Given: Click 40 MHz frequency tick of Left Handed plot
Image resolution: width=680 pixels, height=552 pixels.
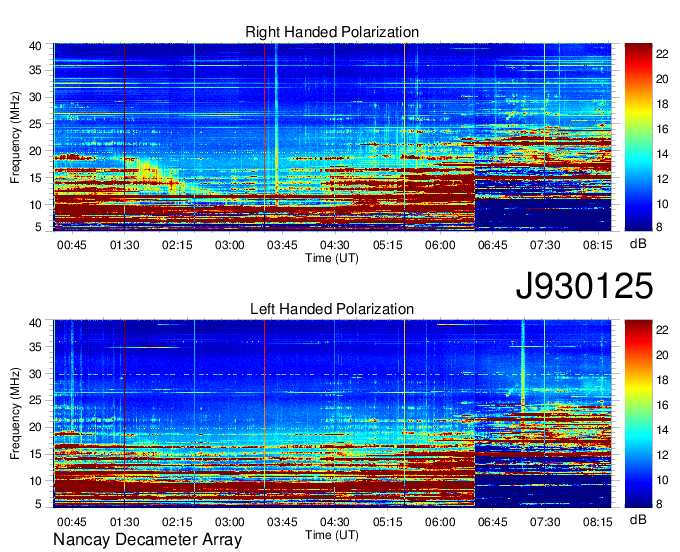Looking at the screenshot, I should click(35, 323).
